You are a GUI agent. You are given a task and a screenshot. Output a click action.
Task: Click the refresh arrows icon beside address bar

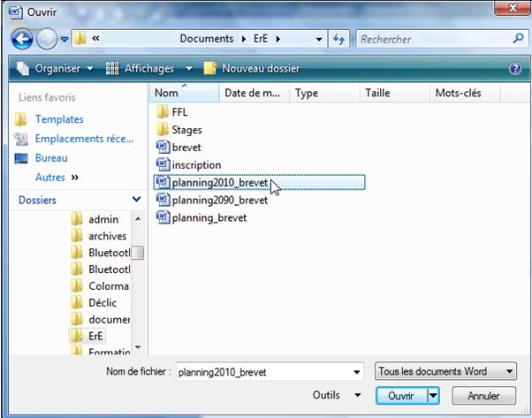[339, 39]
